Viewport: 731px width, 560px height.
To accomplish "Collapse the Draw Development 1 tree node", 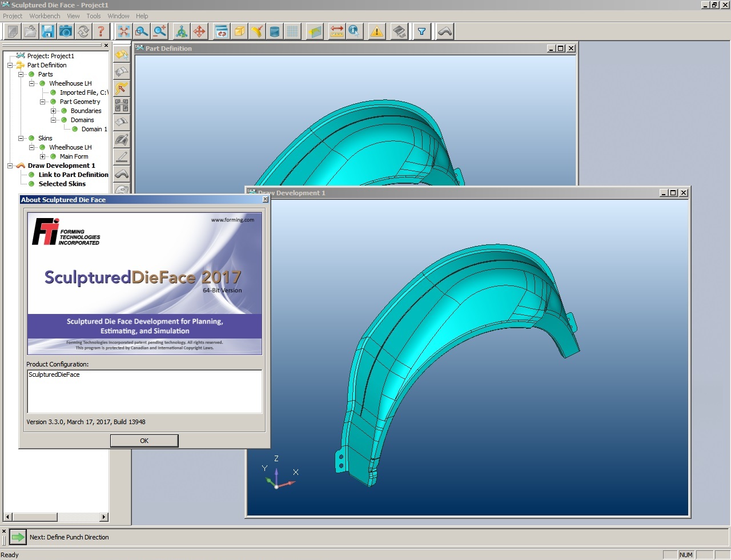I will coord(10,166).
